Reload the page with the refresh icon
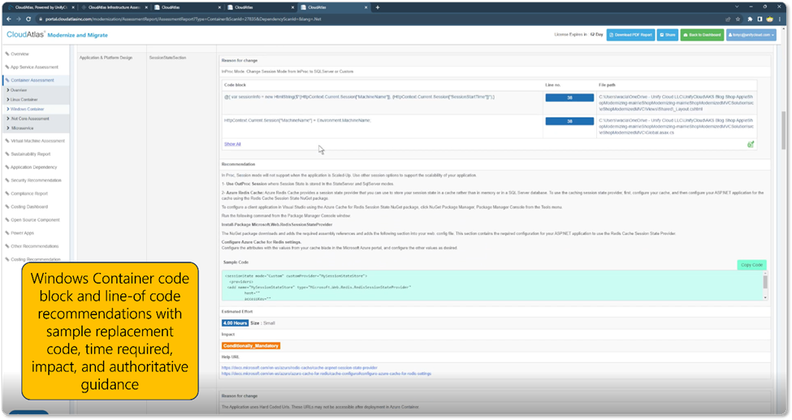The image size is (792, 420). point(28,19)
